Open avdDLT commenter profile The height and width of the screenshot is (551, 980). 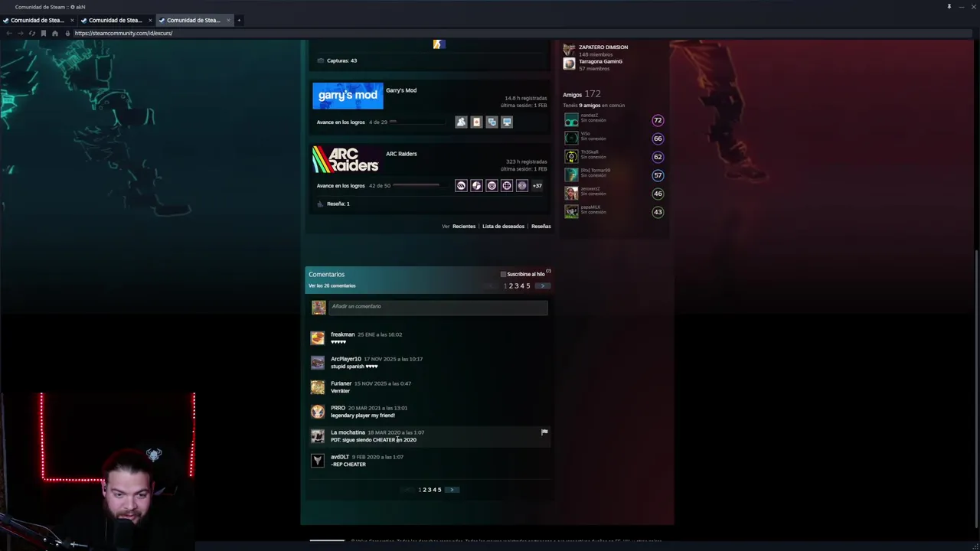tap(340, 457)
